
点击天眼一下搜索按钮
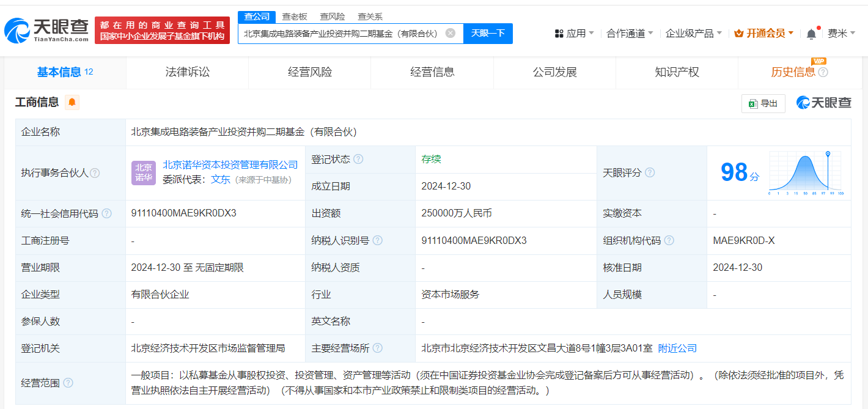click(487, 33)
